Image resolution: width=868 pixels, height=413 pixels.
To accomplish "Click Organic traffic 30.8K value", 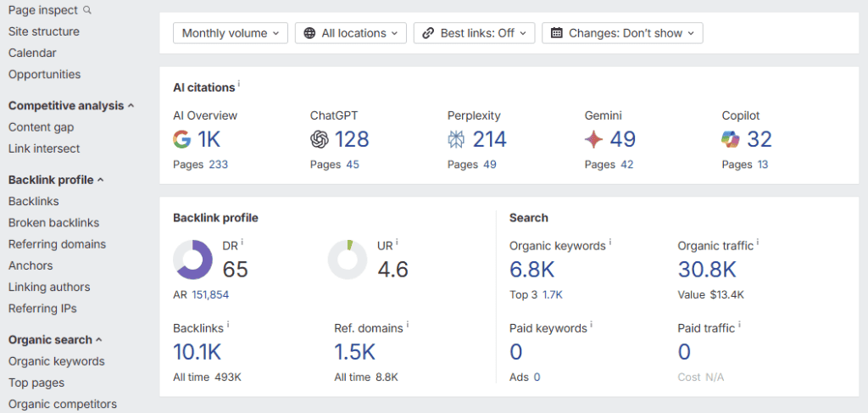I will point(707,270).
